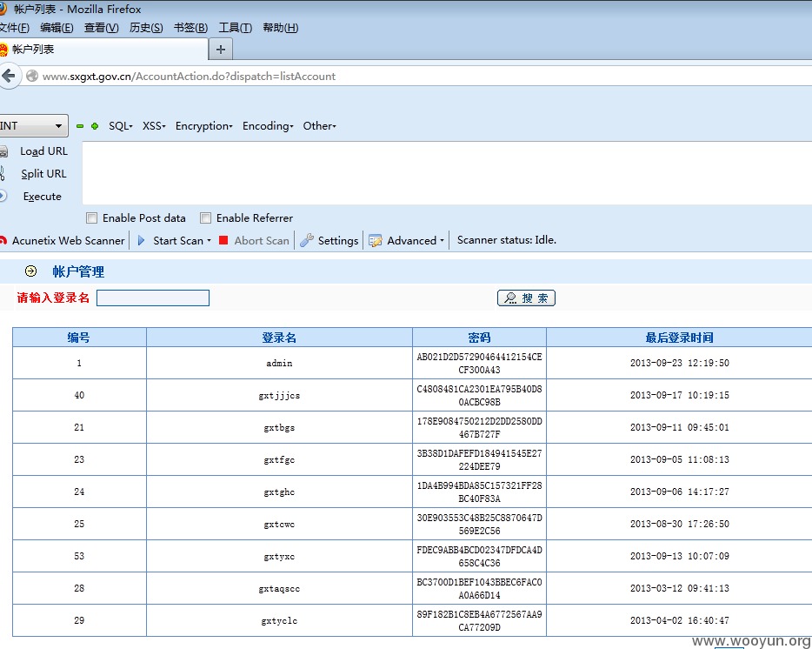812x649 pixels.
Task: Click the red Abort Scan stop icon
Action: tap(223, 240)
